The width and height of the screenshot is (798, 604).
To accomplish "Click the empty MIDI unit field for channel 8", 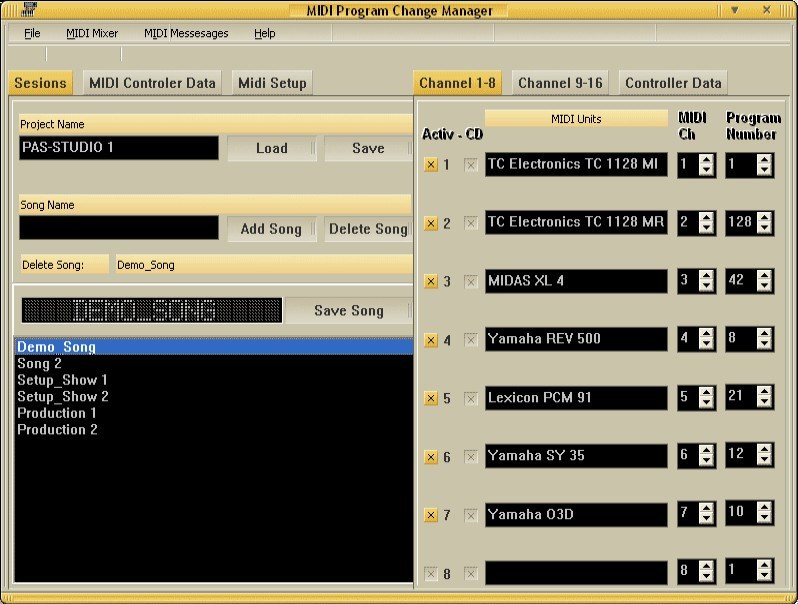I will click(x=576, y=572).
